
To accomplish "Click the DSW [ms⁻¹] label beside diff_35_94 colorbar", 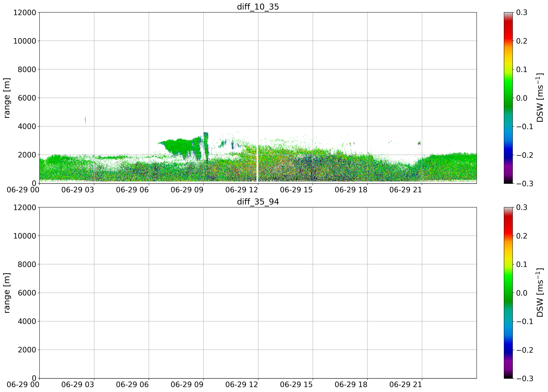I will click(x=540, y=293).
